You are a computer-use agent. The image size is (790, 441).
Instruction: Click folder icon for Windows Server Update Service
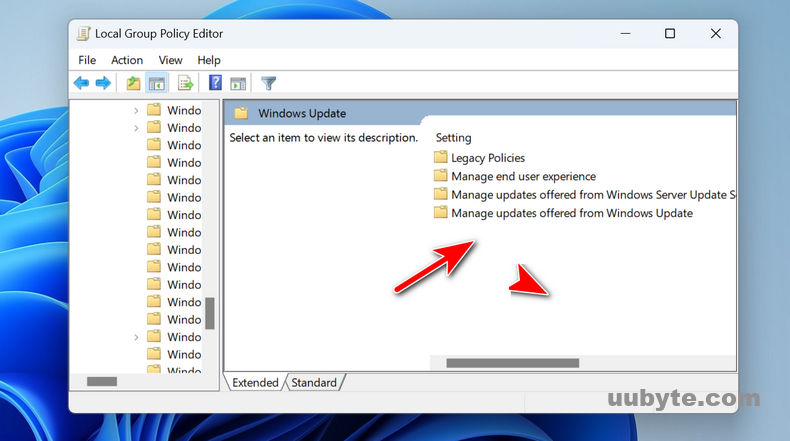coord(440,194)
